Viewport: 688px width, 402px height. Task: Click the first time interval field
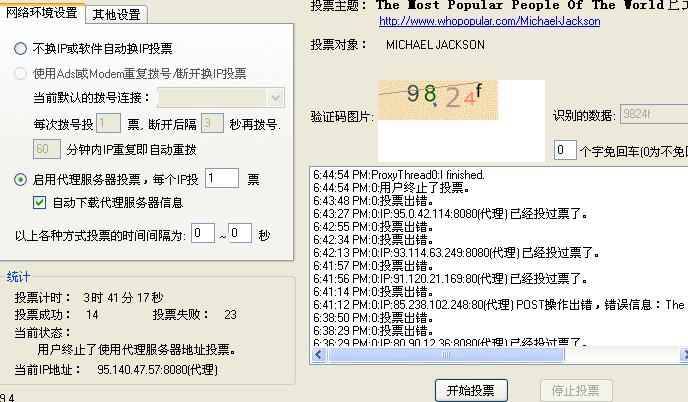(203, 234)
